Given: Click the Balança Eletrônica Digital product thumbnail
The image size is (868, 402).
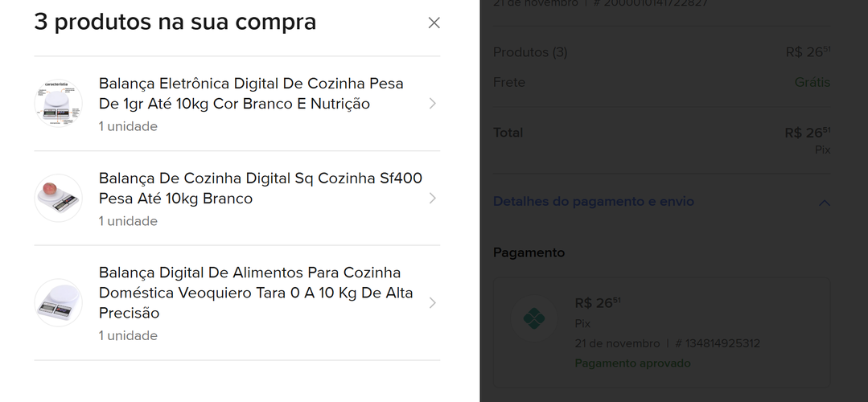Looking at the screenshot, I should [59, 104].
